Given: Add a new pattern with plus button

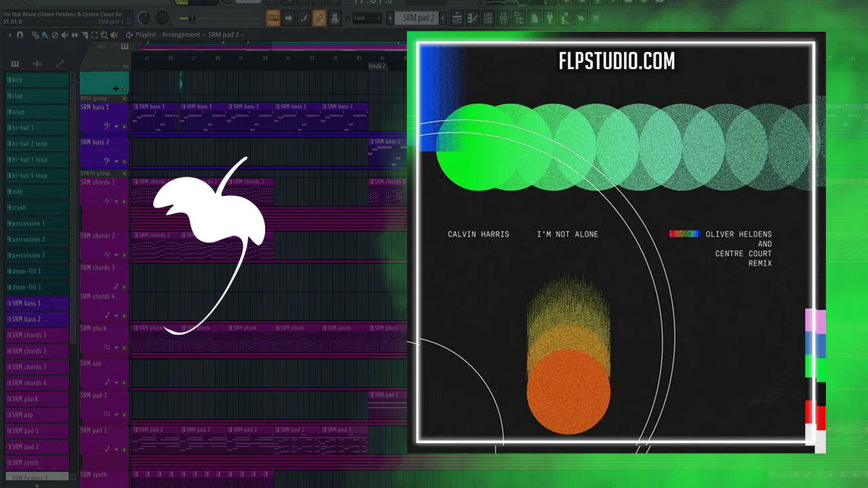Looking at the screenshot, I should click(x=443, y=18).
